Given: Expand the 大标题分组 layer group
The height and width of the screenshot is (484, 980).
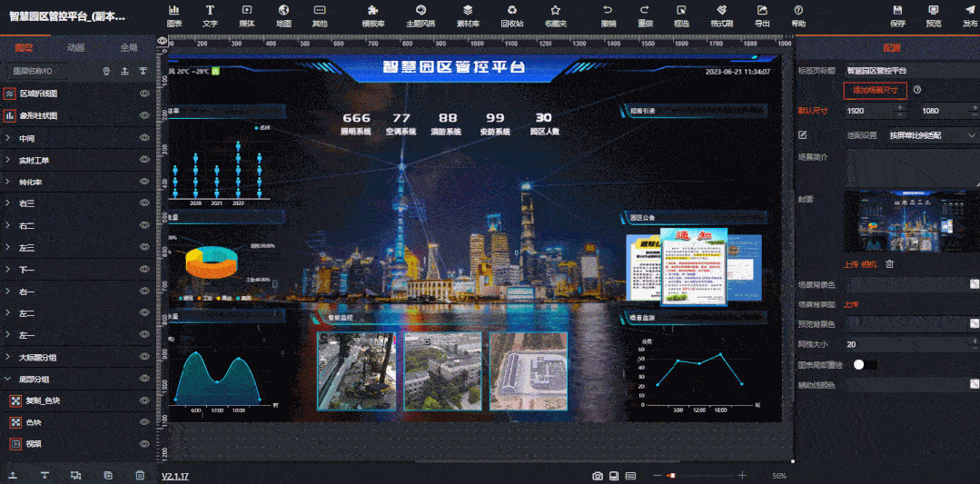Looking at the screenshot, I should pyautogui.click(x=7, y=357).
